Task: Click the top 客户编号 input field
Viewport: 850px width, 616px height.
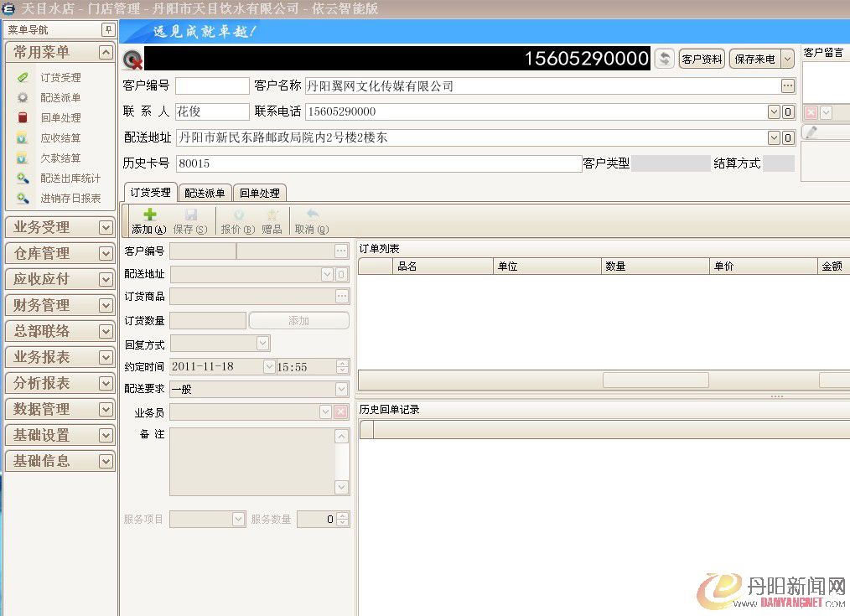Action: click(x=212, y=85)
